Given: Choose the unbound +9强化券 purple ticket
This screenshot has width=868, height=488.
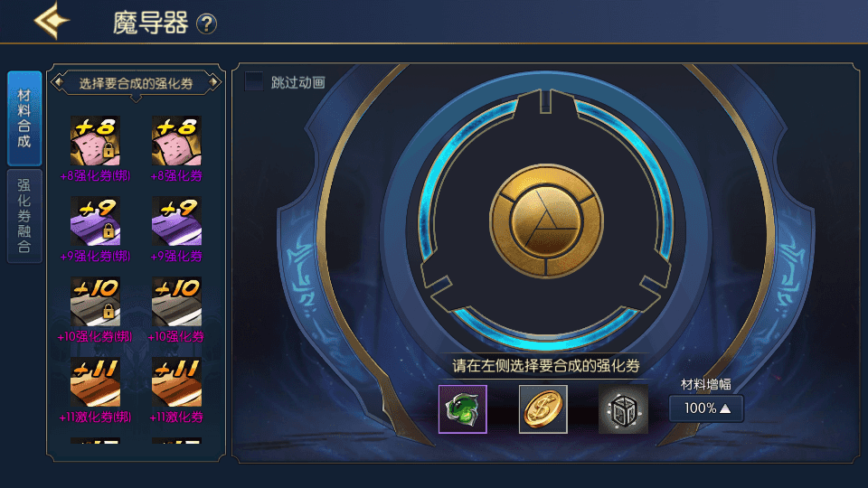Looking at the screenshot, I should click(176, 221).
